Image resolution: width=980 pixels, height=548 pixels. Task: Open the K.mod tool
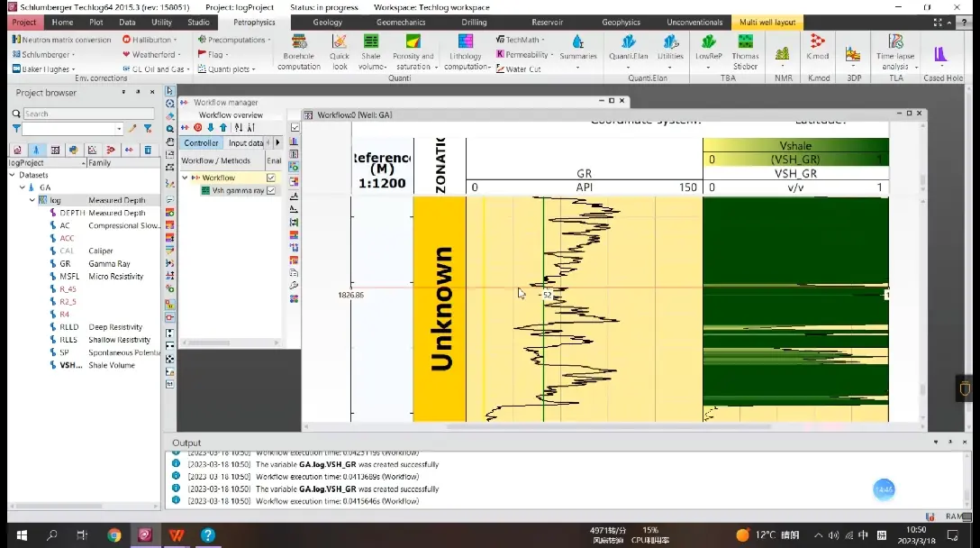817,48
